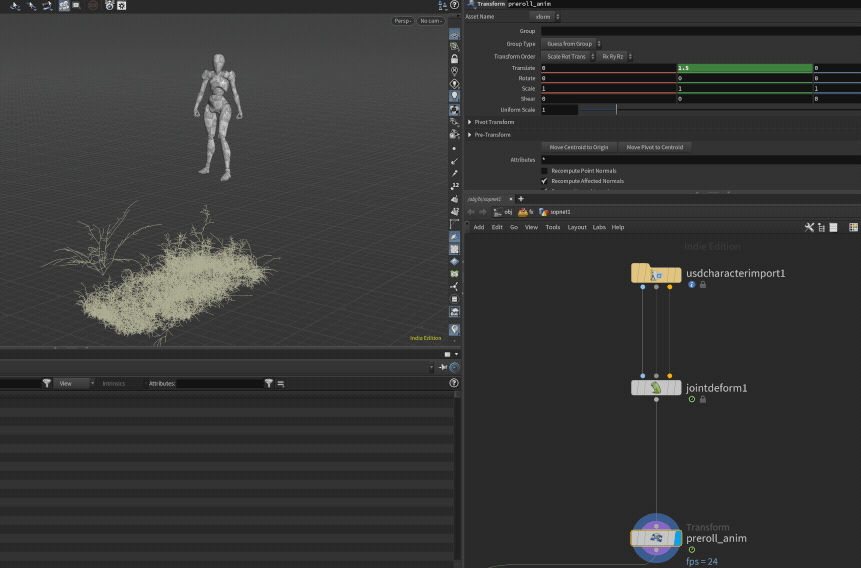861x568 pixels.
Task: Open the Group Type dropdown
Action: click(572, 44)
